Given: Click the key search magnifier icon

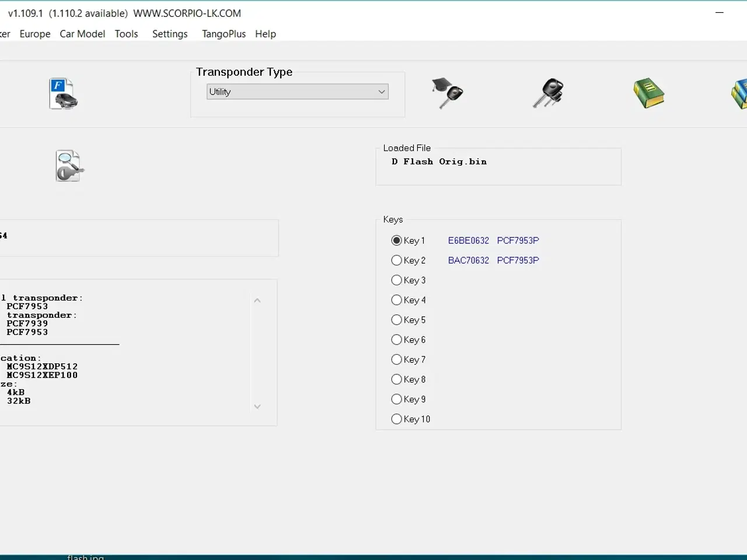Looking at the screenshot, I should (x=69, y=166).
